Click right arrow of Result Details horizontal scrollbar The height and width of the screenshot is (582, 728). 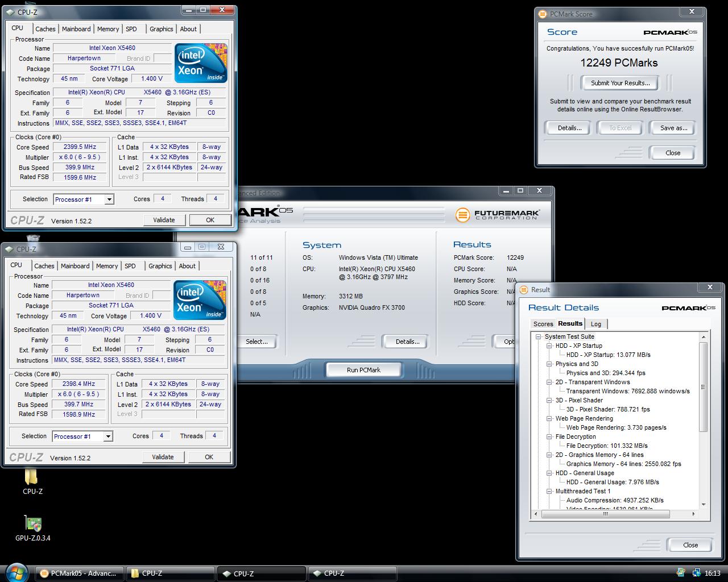click(693, 514)
